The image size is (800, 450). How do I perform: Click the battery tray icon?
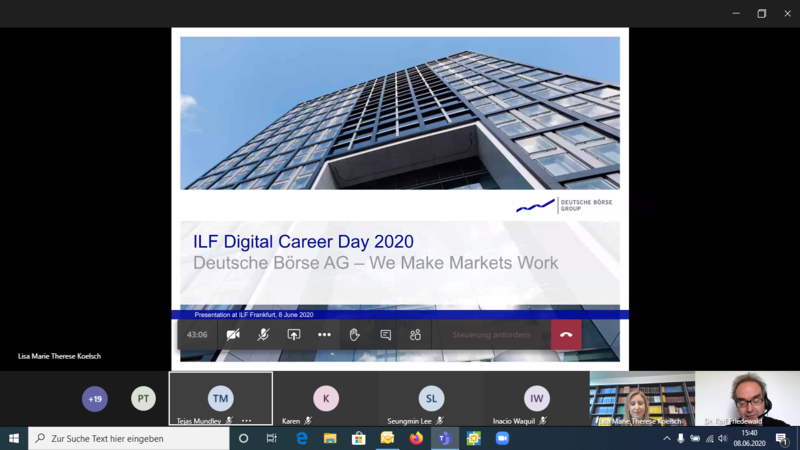point(695,438)
